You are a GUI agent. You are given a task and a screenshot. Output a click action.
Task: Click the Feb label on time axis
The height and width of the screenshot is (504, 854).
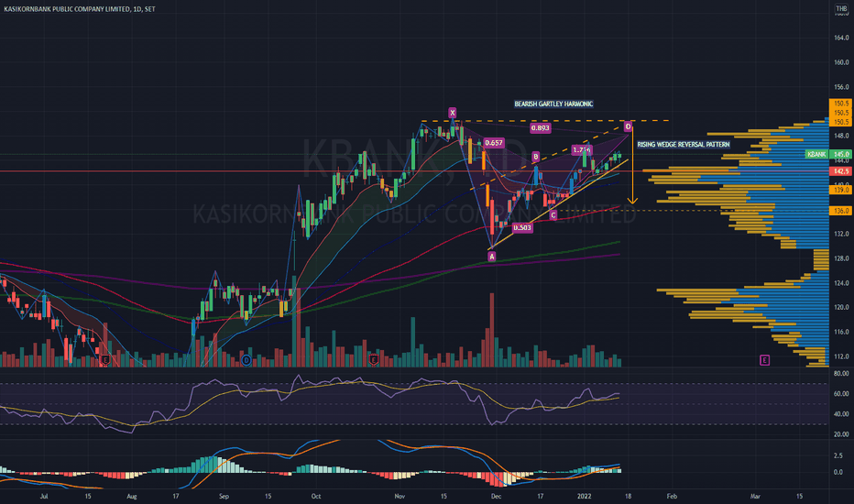(672, 497)
